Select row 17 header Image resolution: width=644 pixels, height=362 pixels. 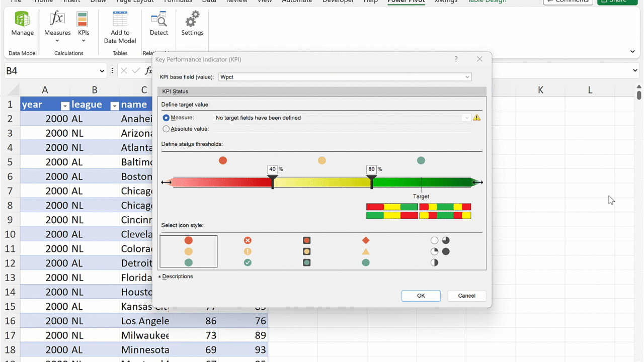(x=10, y=335)
